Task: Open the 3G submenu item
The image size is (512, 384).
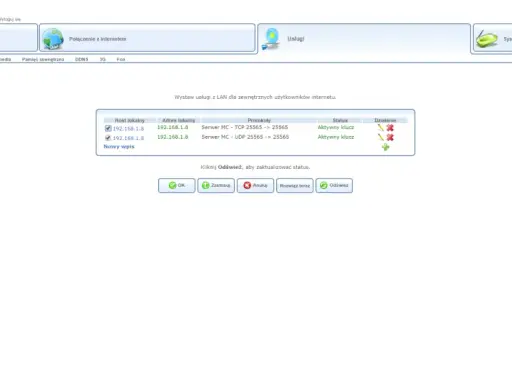Action: pos(103,59)
